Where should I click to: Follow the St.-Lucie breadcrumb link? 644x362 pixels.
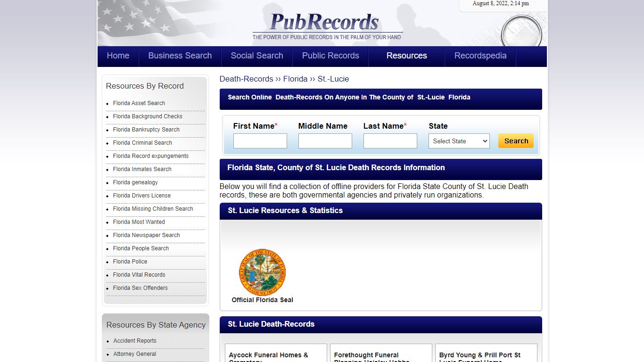tap(333, 79)
